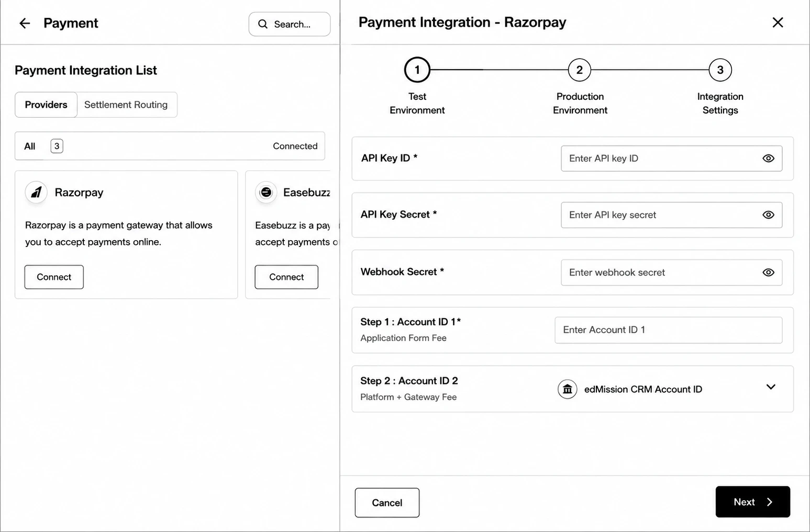Viewport: 810px width, 532px height.
Task: Go to step 1 Test Environment
Action: point(417,70)
